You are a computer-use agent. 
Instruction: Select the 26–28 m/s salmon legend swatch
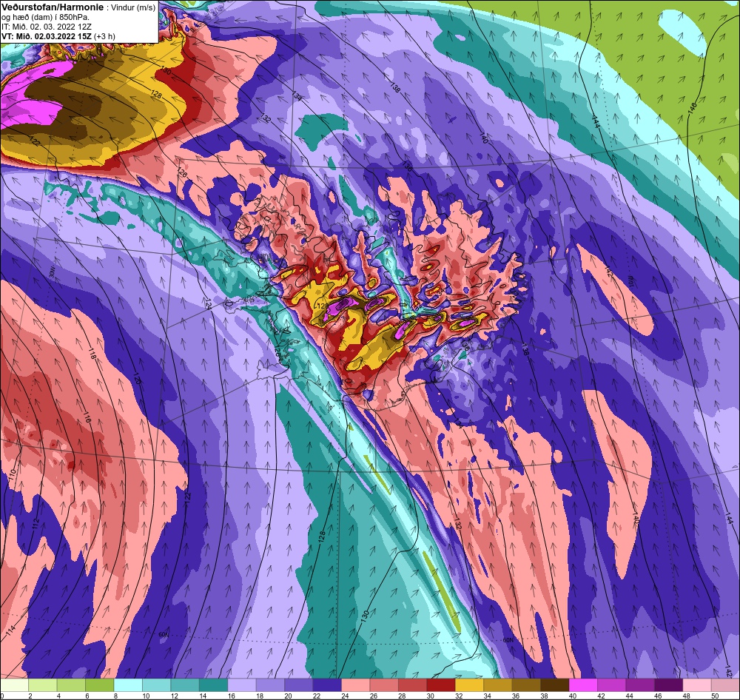click(x=384, y=685)
